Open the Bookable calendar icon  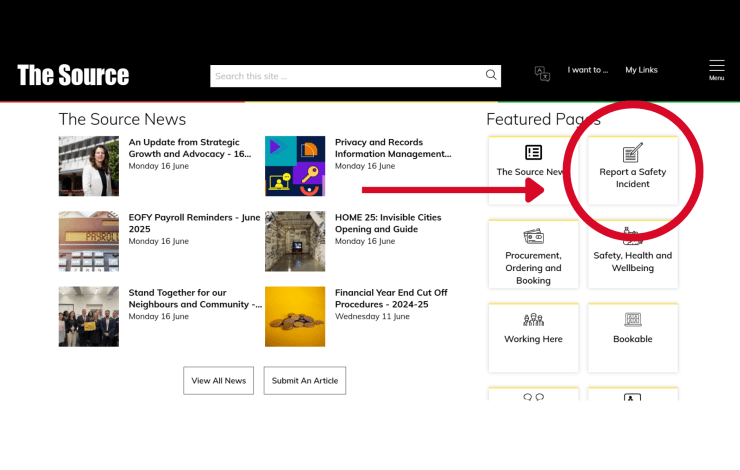pos(632,320)
